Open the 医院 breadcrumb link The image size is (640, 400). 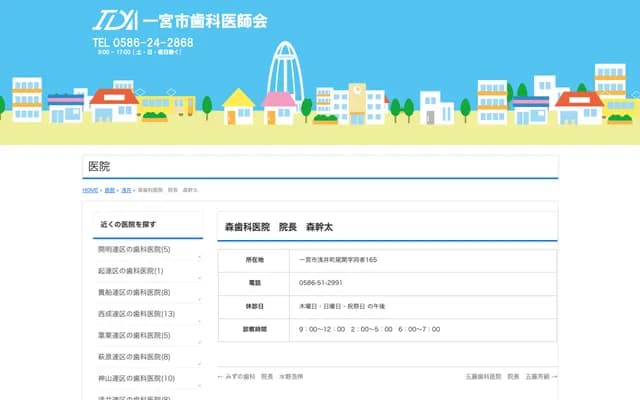tap(110, 189)
